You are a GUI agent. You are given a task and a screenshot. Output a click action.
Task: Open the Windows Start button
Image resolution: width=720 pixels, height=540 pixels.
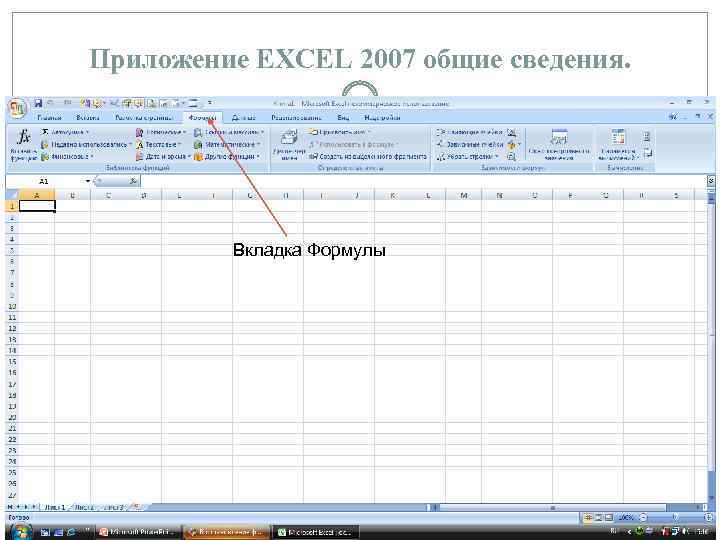coord(21,532)
